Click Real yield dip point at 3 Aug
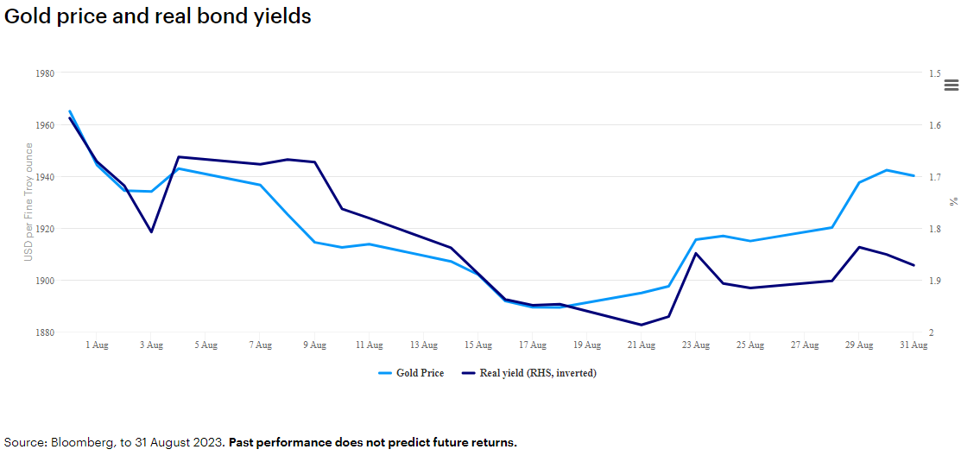Image resolution: width=980 pixels, height=462 pixels. tap(151, 231)
